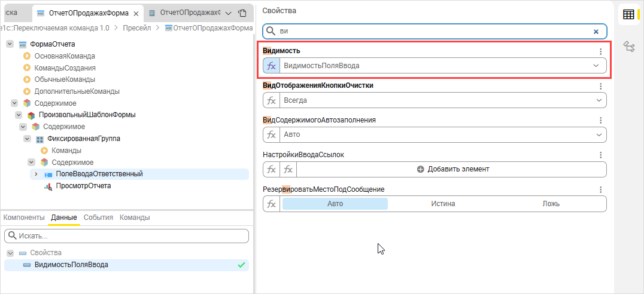Open the ВидСодержимогоАвтозаполнения dropdown set to Авто
The height and width of the screenshot is (294, 644).
pyautogui.click(x=443, y=134)
